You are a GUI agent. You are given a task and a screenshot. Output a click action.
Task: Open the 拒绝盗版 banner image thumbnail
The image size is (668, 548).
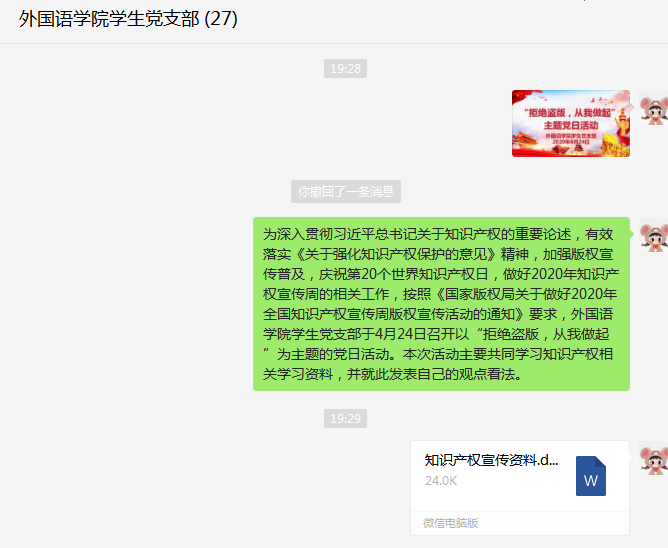tap(570, 124)
